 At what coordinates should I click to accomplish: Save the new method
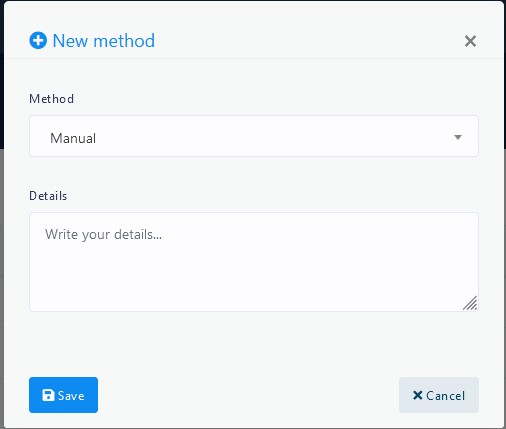point(63,395)
